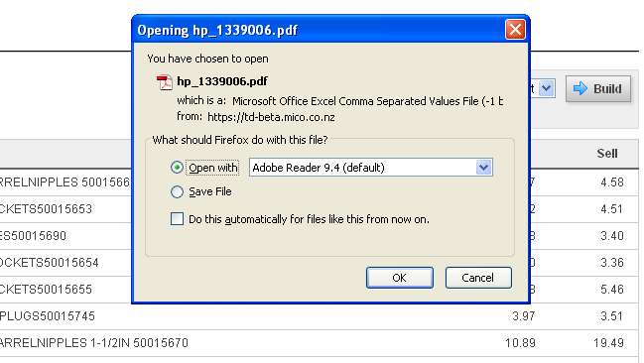Select the Open with radio button

click(x=177, y=168)
